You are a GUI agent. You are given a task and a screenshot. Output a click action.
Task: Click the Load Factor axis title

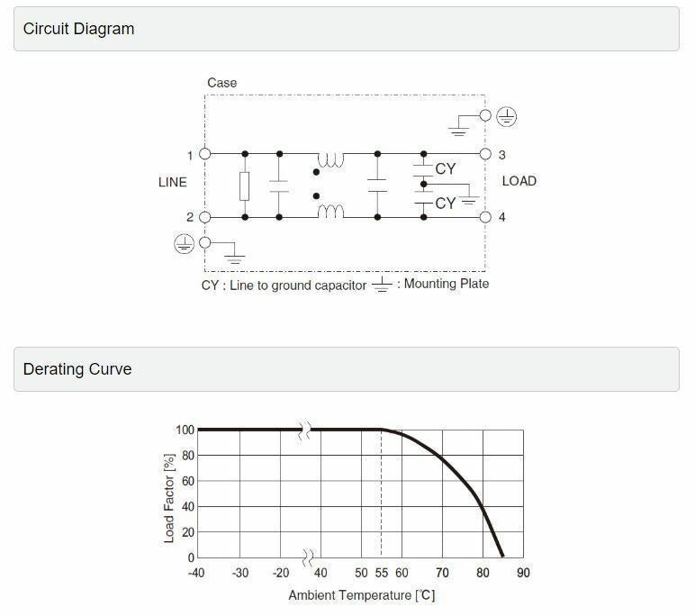tap(169, 498)
